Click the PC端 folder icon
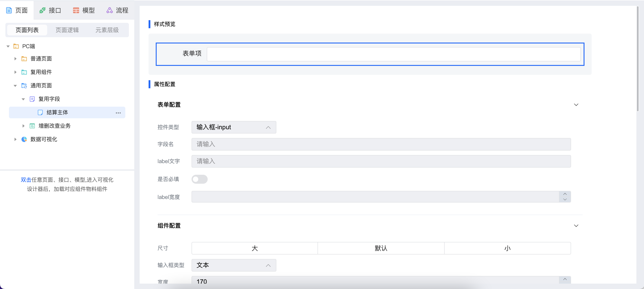 point(16,46)
